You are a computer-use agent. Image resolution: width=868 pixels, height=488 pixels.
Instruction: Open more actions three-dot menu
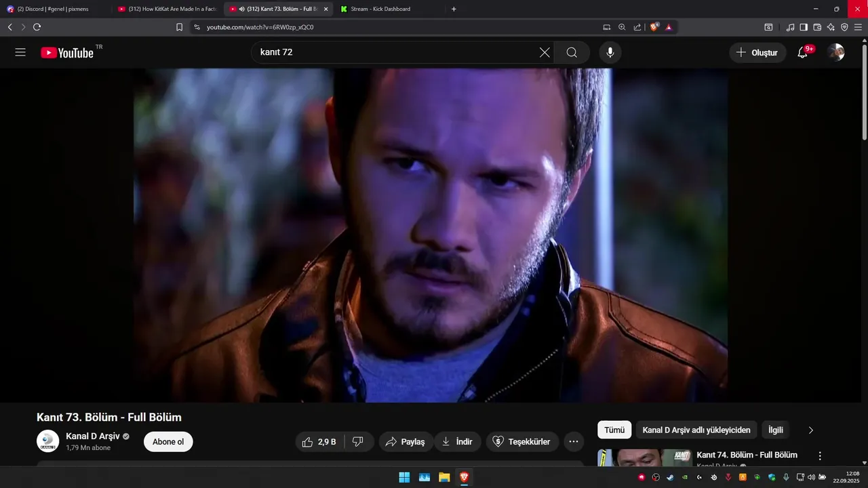pos(574,442)
